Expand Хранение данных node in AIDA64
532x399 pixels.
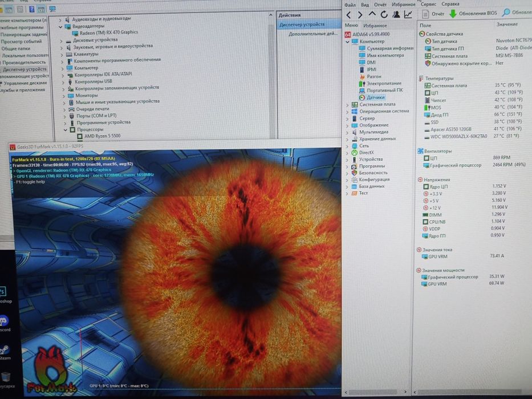click(x=347, y=139)
